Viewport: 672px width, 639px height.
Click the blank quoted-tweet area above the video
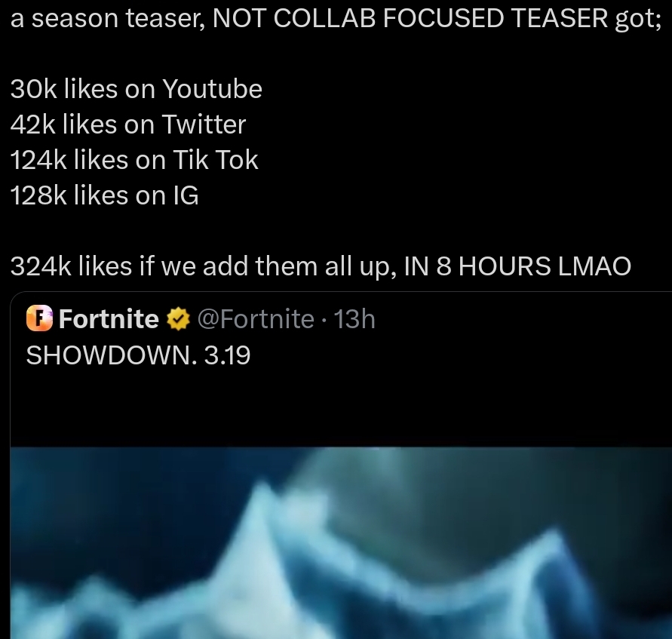341,407
